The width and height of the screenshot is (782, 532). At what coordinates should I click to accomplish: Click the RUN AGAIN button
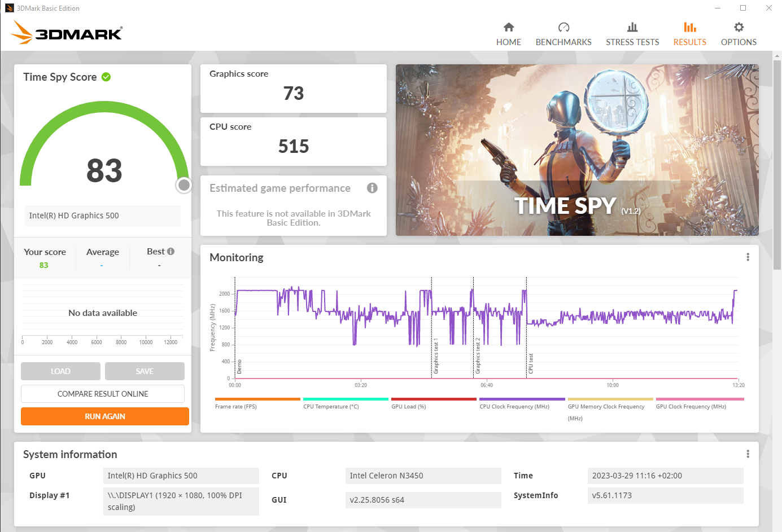pyautogui.click(x=105, y=416)
